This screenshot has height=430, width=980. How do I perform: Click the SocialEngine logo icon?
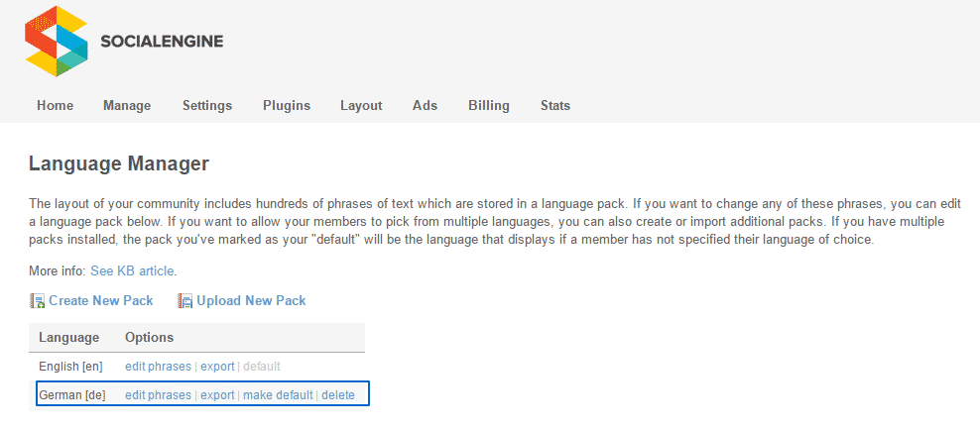click(58, 41)
